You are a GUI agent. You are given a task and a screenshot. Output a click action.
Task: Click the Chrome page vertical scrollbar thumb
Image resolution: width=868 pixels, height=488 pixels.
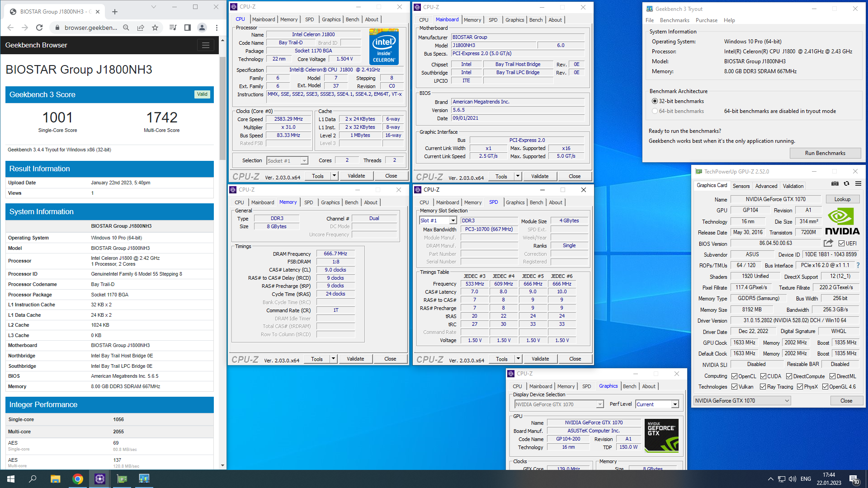tap(222, 108)
